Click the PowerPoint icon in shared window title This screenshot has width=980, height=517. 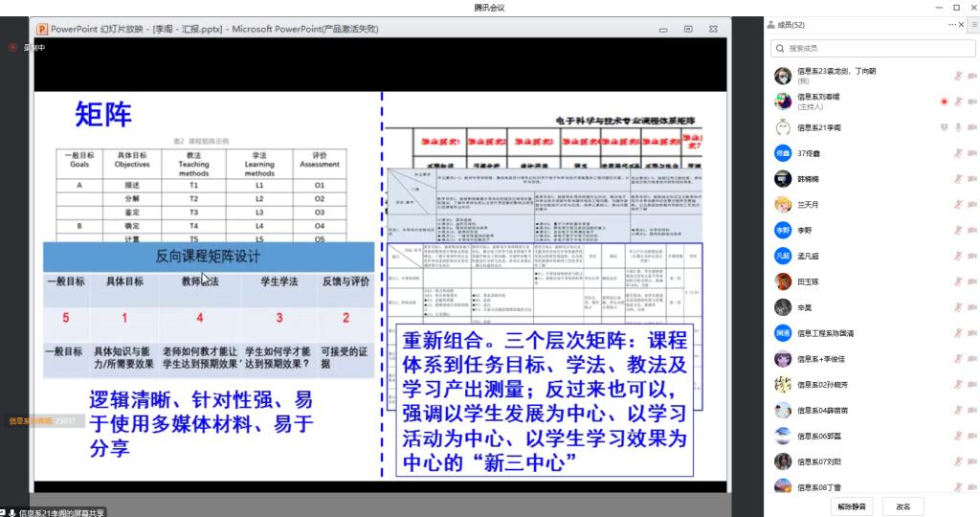pyautogui.click(x=41, y=30)
